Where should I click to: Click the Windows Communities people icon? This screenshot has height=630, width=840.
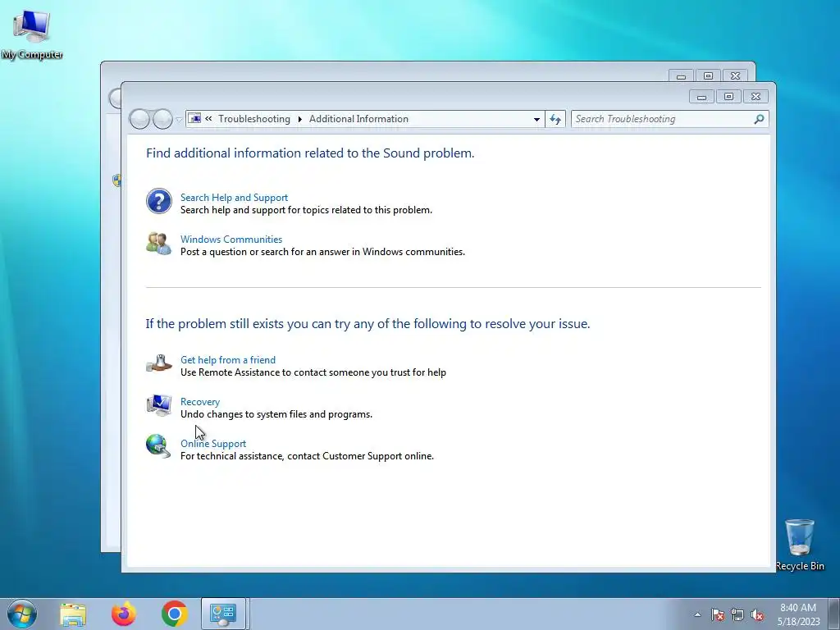coord(159,243)
